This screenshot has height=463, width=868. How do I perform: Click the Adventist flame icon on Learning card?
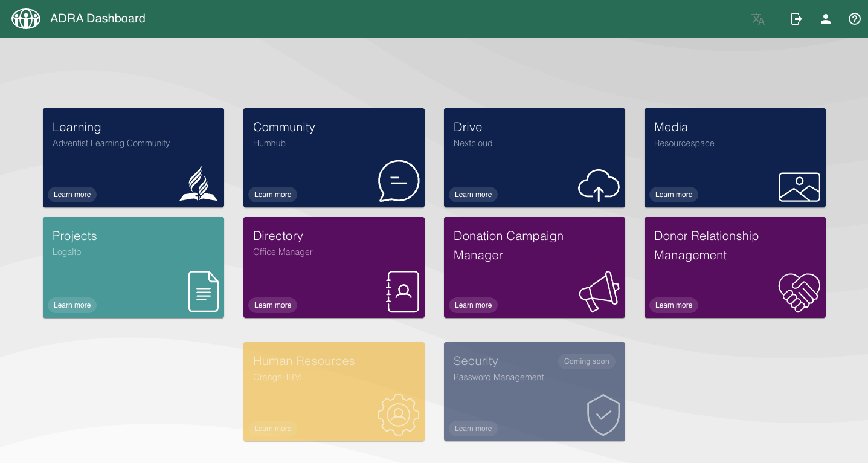point(198,184)
